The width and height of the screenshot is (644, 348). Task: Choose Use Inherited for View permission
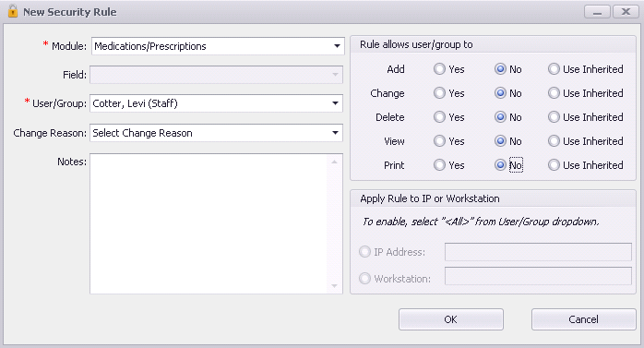(554, 141)
